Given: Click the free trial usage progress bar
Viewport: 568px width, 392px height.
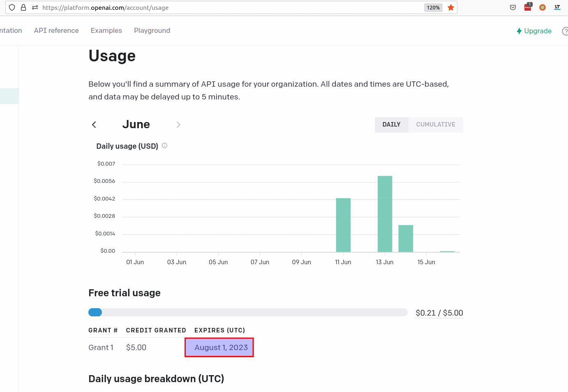Looking at the screenshot, I should pyautogui.click(x=248, y=312).
